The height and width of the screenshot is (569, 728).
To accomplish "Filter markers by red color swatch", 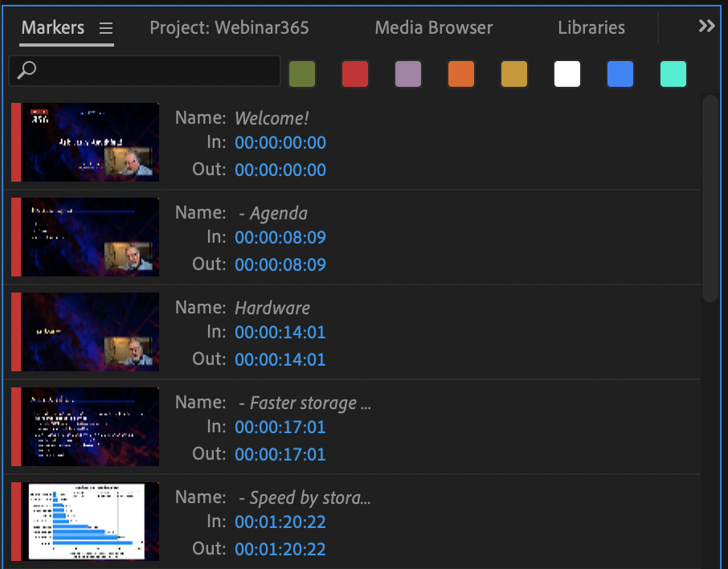I will (355, 74).
